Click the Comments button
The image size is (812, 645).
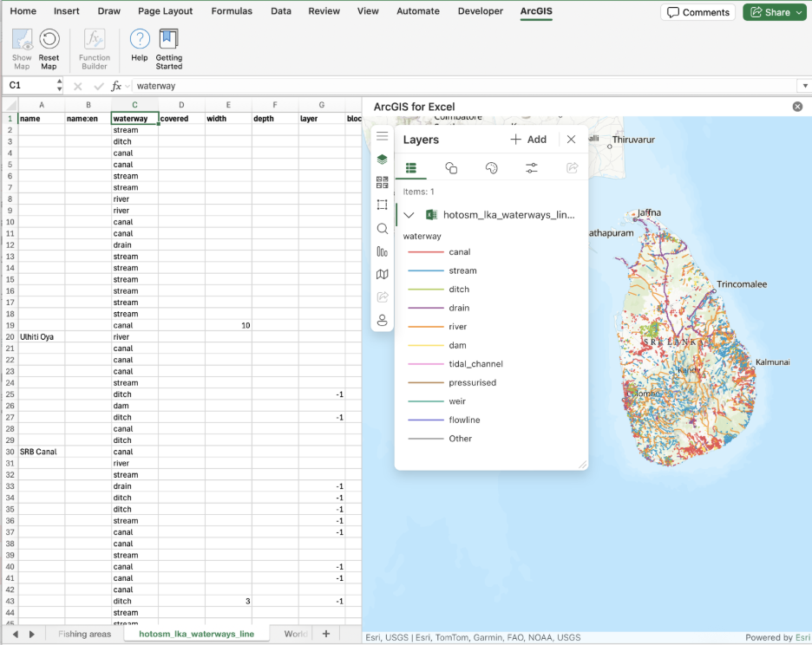click(698, 12)
